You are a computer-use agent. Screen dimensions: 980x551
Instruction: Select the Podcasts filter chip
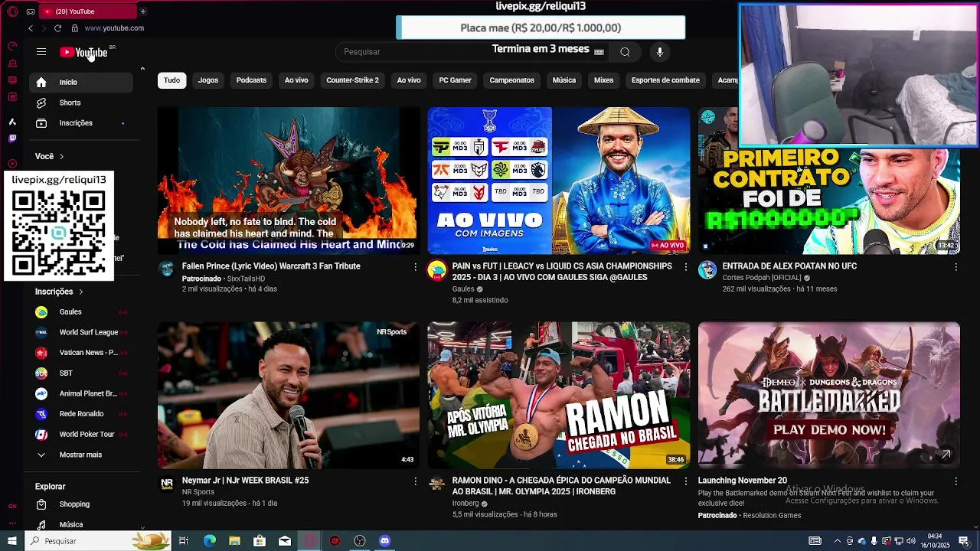(251, 80)
